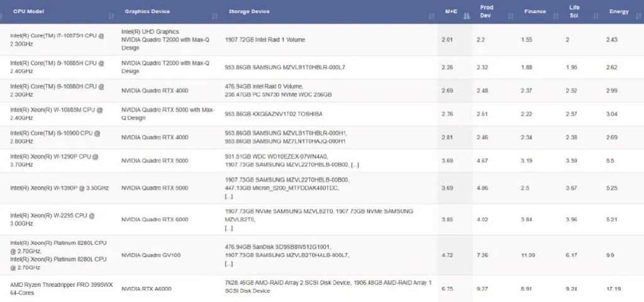Click Energy score 3.04
644x302 pixels.
coord(611,114)
